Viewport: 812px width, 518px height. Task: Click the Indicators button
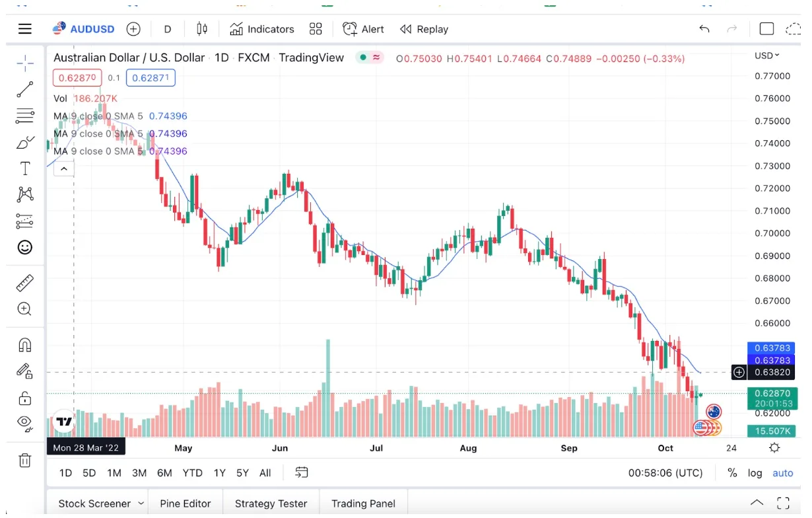pos(262,29)
